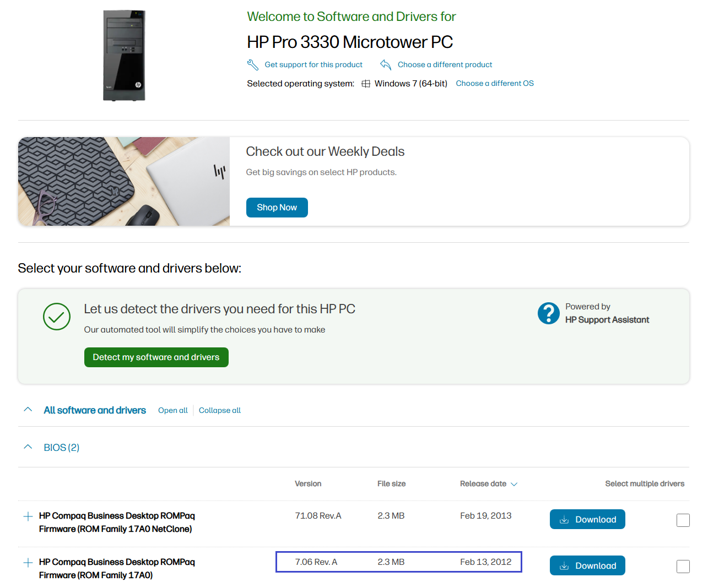
Task: Click Detect my software and drivers button
Action: tap(156, 357)
